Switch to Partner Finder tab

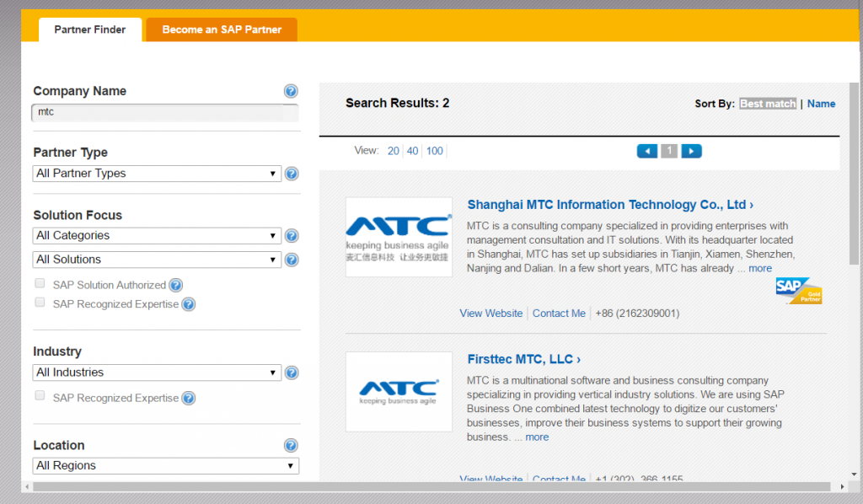89,29
